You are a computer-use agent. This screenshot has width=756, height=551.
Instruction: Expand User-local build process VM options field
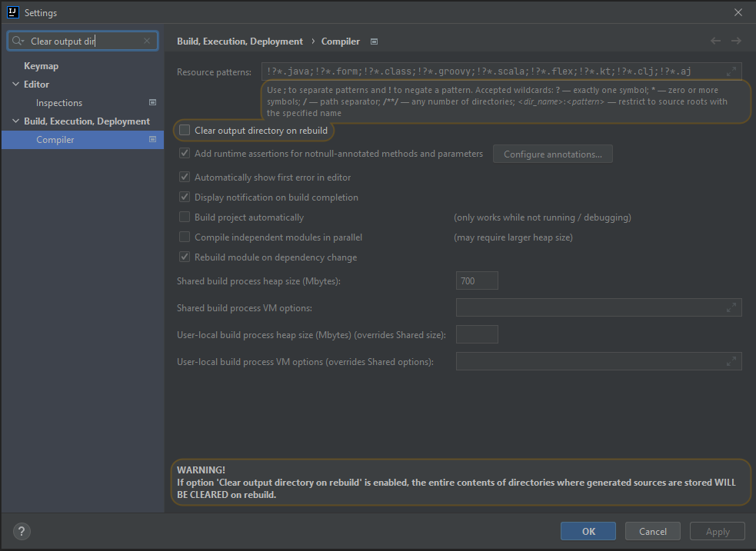coord(731,362)
